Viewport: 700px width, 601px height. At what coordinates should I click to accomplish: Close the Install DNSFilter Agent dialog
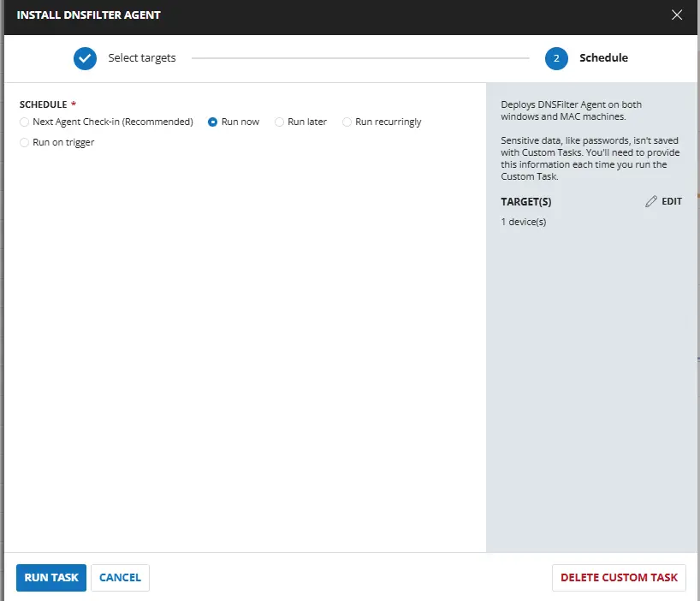click(x=677, y=15)
